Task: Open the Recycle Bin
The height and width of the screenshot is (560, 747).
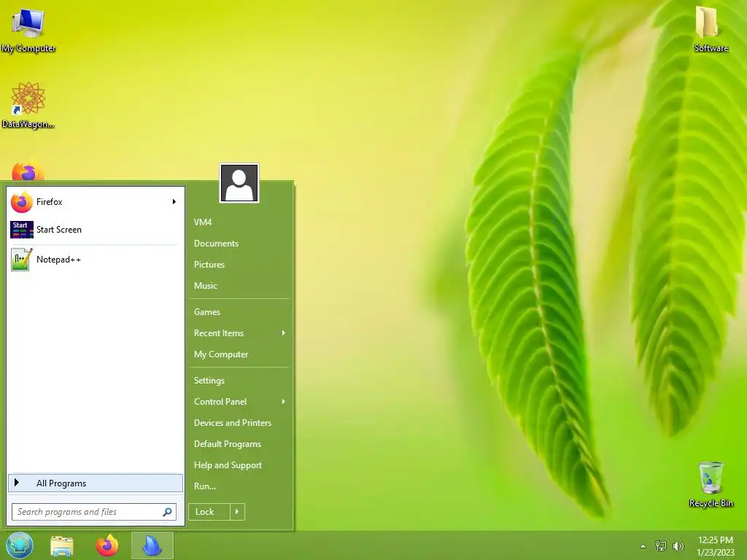Action: [x=711, y=484]
